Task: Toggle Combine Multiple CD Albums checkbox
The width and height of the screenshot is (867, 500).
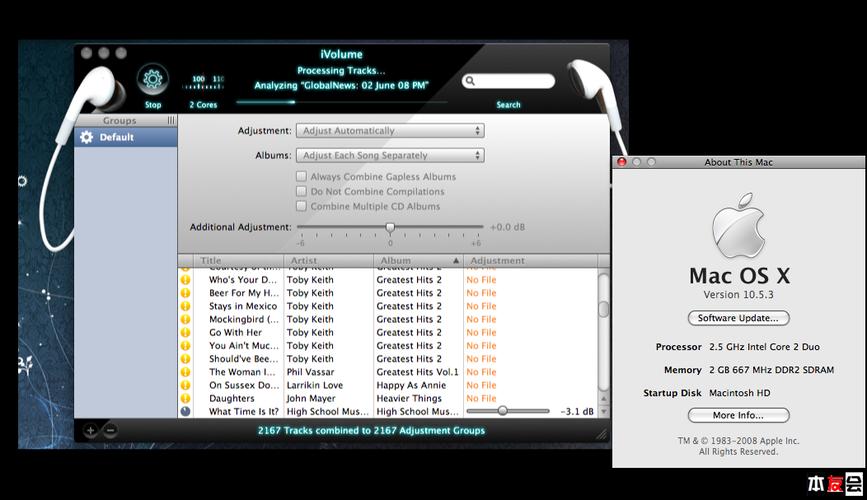Action: click(301, 206)
